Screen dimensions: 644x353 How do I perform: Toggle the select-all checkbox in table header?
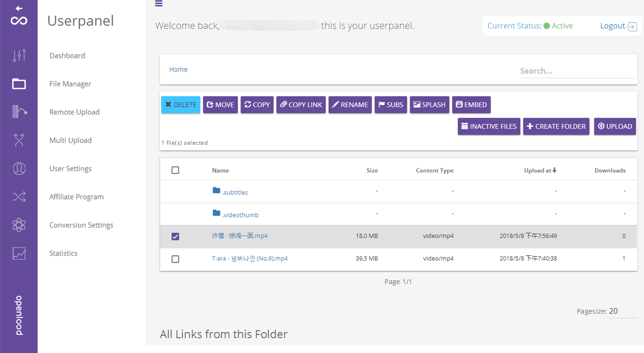click(x=175, y=170)
